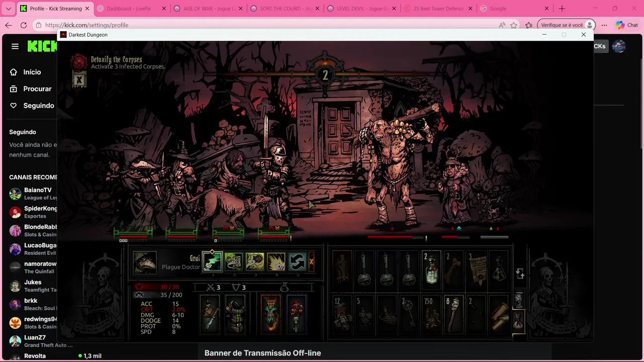This screenshot has height=362, width=644.
Task: Click the X flag icon under quest emblem
Action: [79, 79]
